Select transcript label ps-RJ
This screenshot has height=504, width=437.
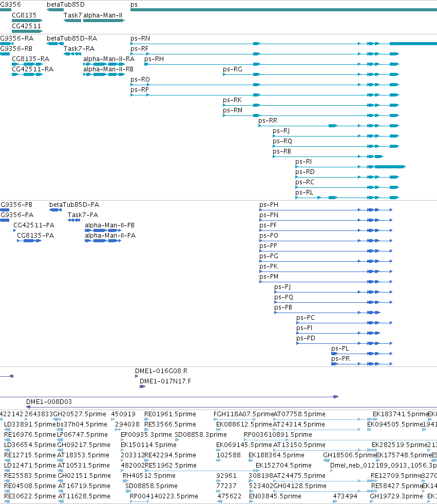click(x=281, y=131)
